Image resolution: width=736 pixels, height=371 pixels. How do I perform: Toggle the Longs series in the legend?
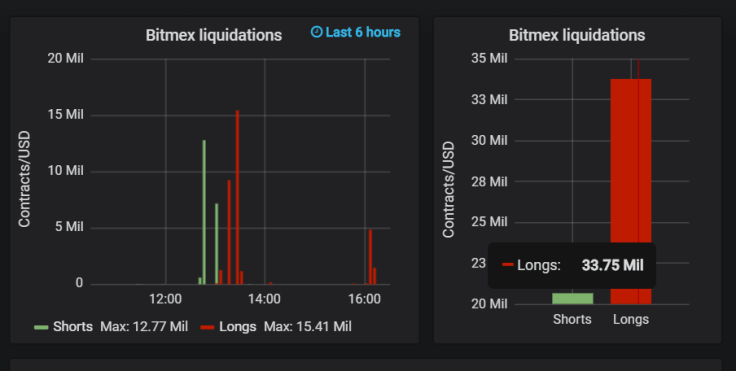238,327
